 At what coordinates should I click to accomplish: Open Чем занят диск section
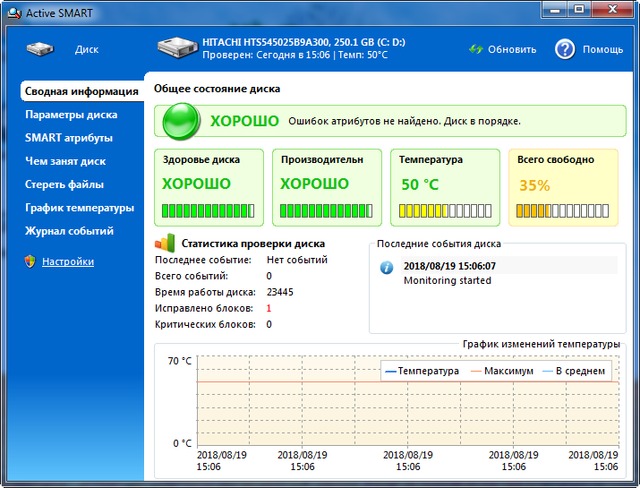click(65, 161)
